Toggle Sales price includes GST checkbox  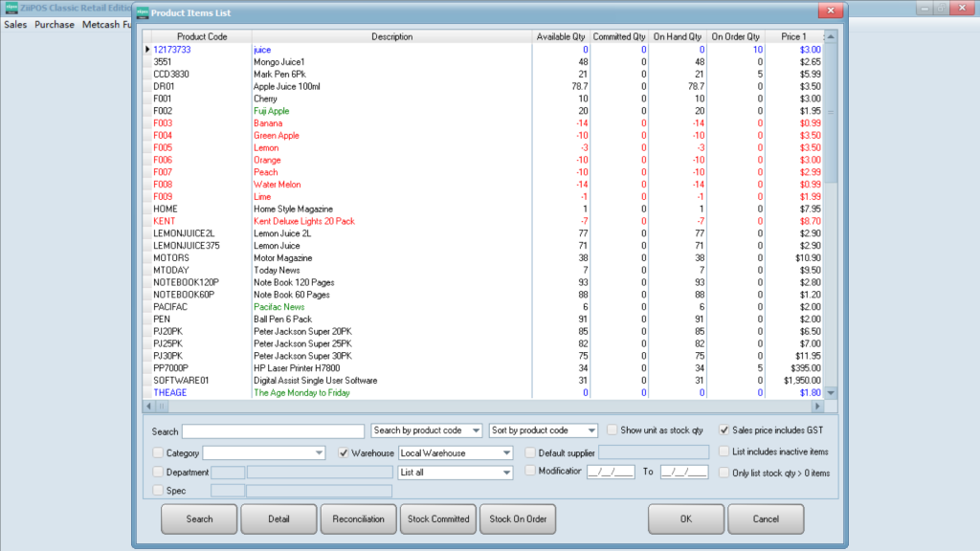click(x=724, y=430)
